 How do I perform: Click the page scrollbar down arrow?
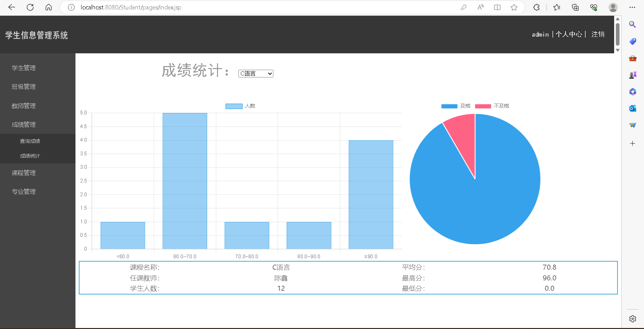click(618, 50)
